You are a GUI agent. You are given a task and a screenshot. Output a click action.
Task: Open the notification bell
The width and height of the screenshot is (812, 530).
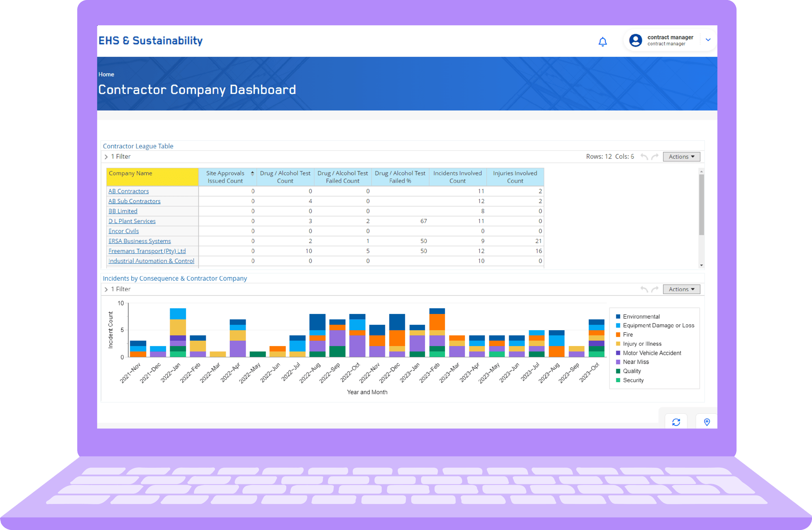click(x=603, y=41)
